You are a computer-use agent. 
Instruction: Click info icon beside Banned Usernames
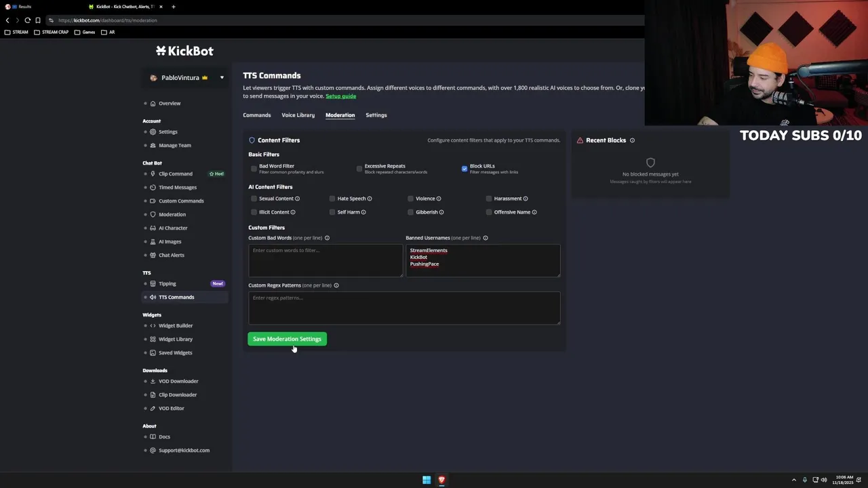[x=485, y=238]
